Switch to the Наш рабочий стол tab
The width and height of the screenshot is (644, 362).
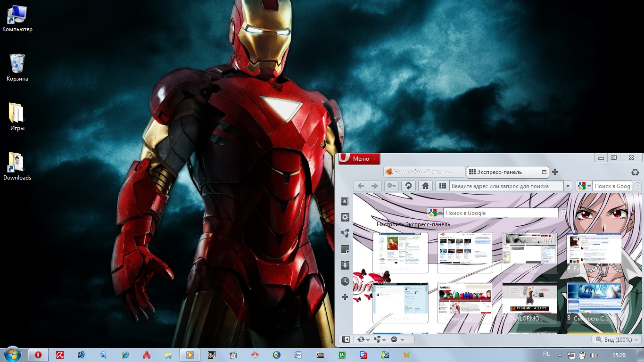(x=424, y=172)
